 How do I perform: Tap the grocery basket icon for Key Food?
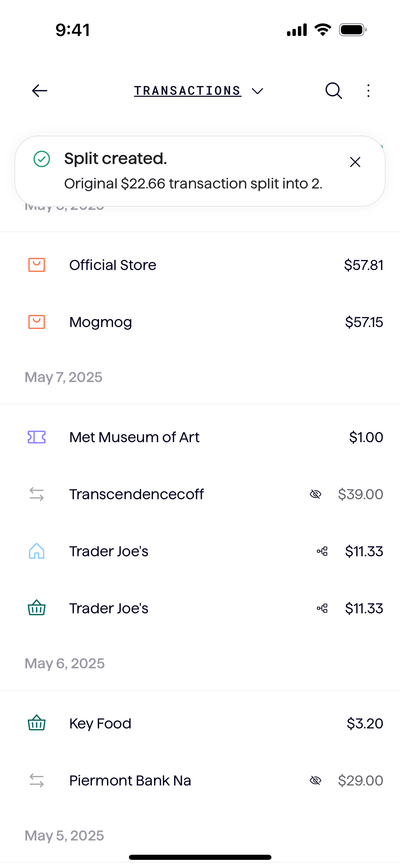pyautogui.click(x=37, y=723)
